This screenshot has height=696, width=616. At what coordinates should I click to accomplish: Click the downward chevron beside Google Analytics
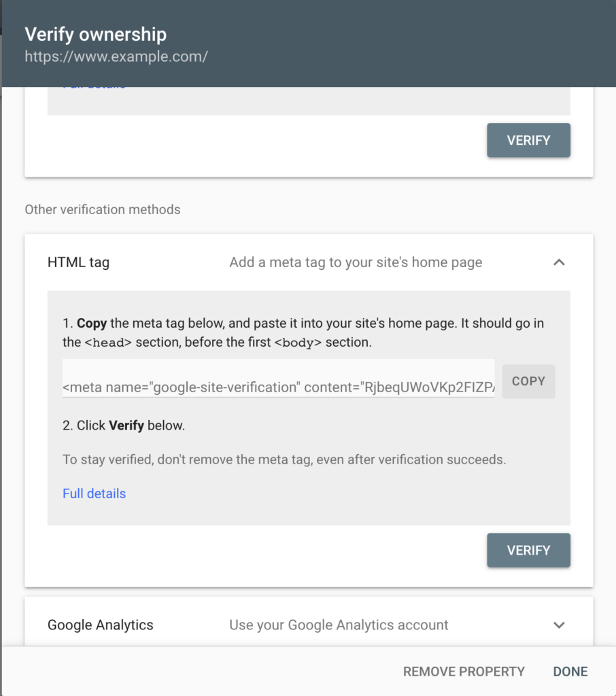[x=559, y=625]
